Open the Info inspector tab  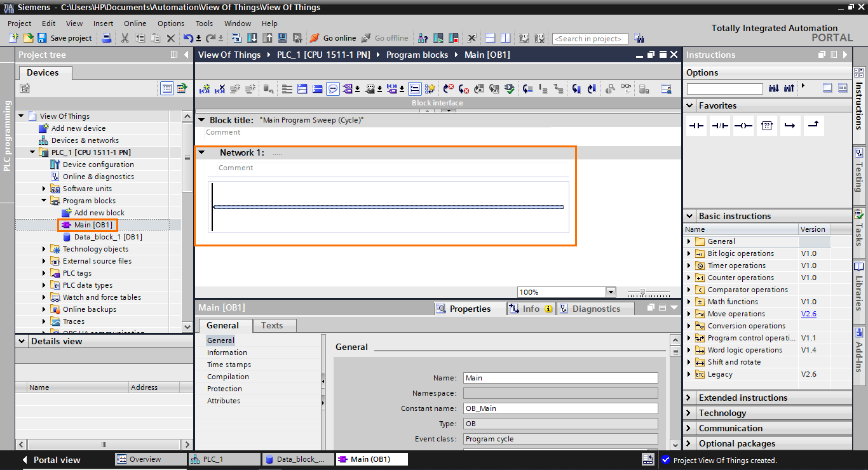click(x=531, y=309)
